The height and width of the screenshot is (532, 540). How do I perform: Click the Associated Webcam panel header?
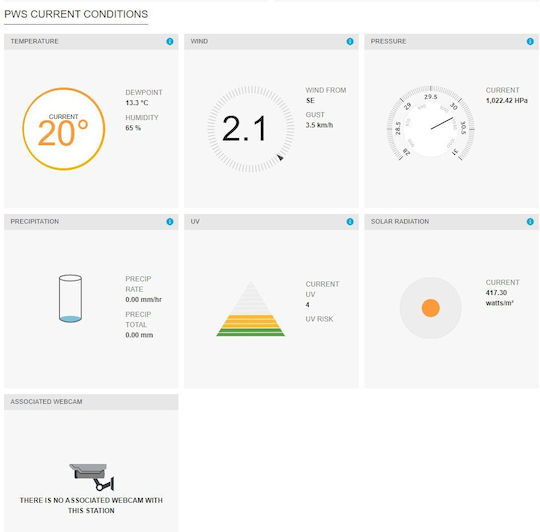point(91,401)
